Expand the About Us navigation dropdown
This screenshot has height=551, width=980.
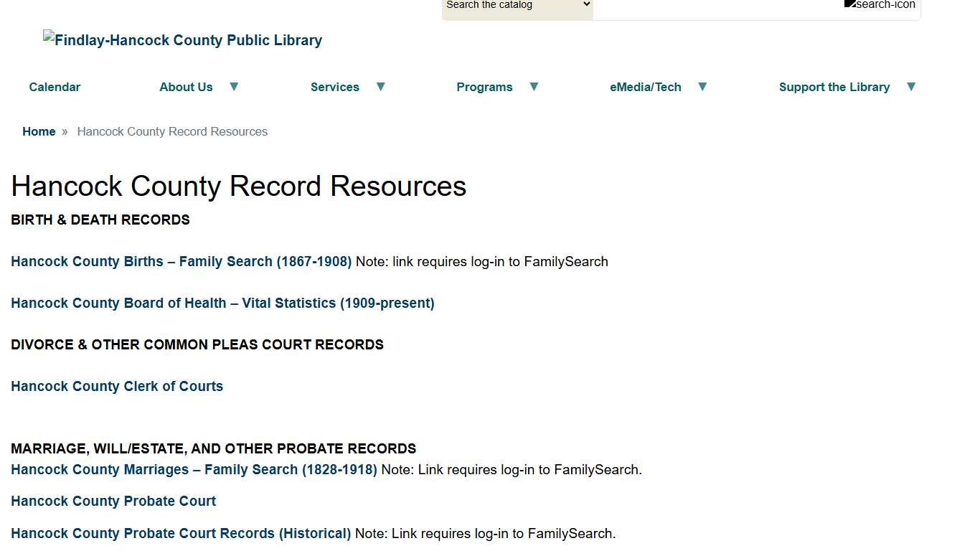[234, 86]
